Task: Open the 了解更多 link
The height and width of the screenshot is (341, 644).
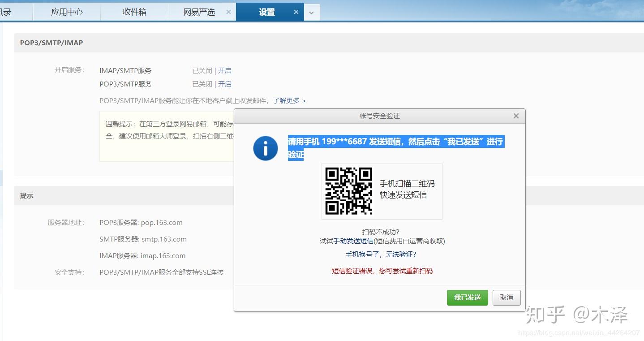Action: 287,100
